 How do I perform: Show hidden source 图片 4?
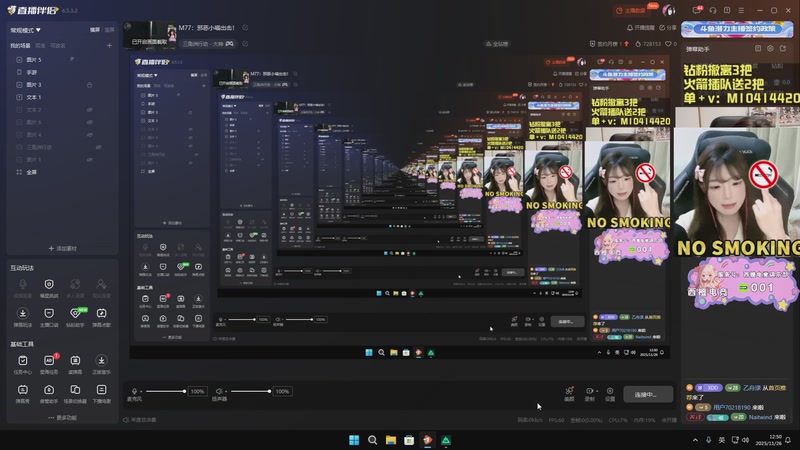click(90, 135)
